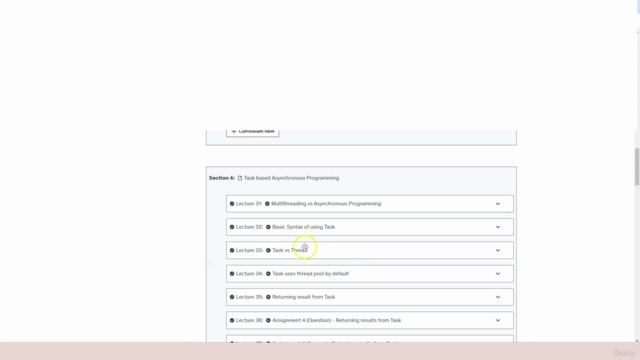Select 'Task vs Thread' lecture title
The height and width of the screenshot is (360, 640).
tap(290, 250)
